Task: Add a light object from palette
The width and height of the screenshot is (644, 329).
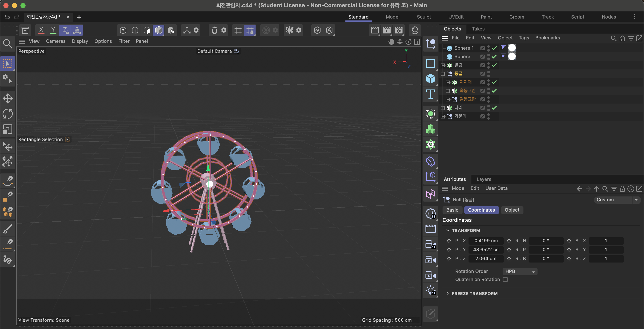Action: [x=430, y=290]
